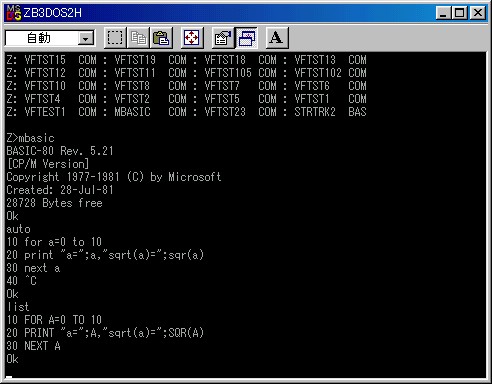Click the file name "VFTST102"
The height and width of the screenshot is (384, 492).
pos(318,73)
